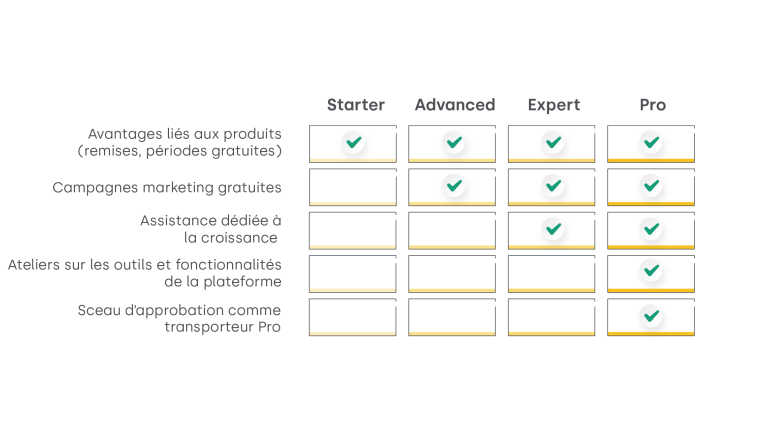The image size is (768, 432).
Task: Click the Pro checkmark for Ateliers sur les outils
Action: pyautogui.click(x=651, y=270)
